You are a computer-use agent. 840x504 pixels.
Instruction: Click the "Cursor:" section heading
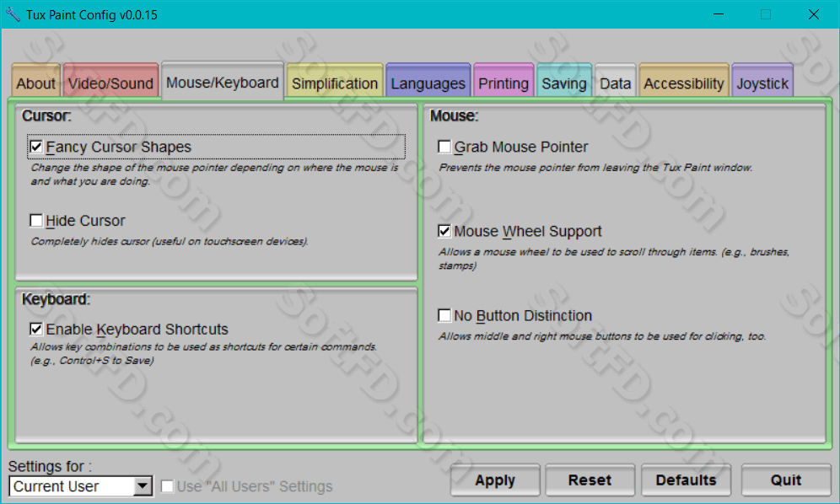pos(46,115)
